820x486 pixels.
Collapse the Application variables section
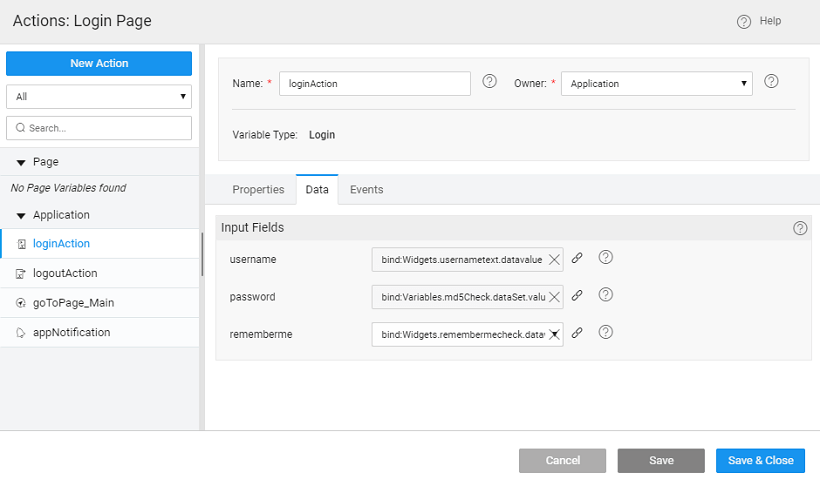click(x=21, y=215)
